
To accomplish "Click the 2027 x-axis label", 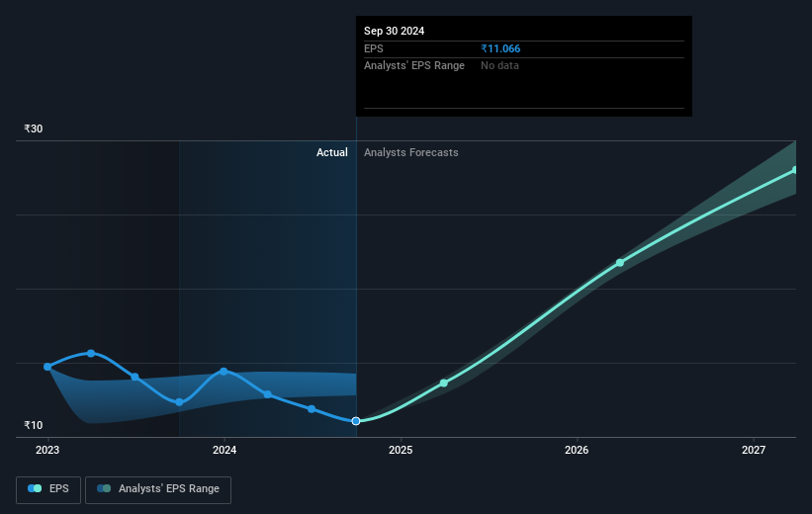I will (x=754, y=450).
